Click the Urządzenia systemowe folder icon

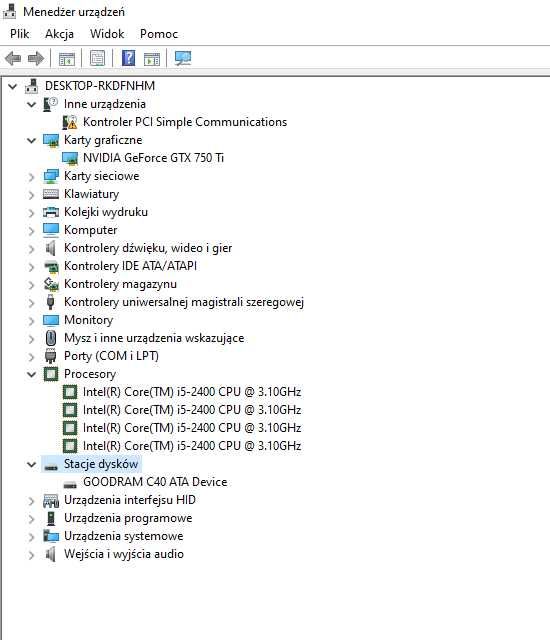(51, 536)
